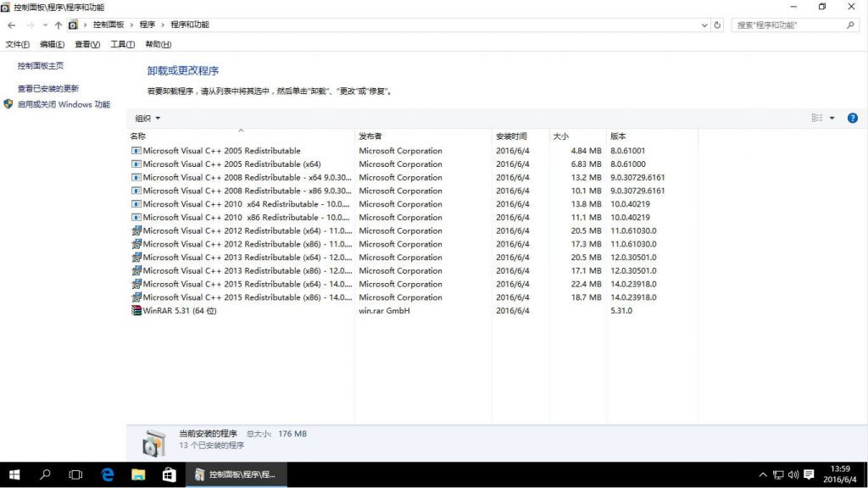
Task: Open File Explorer from the taskbar
Action: point(138,474)
